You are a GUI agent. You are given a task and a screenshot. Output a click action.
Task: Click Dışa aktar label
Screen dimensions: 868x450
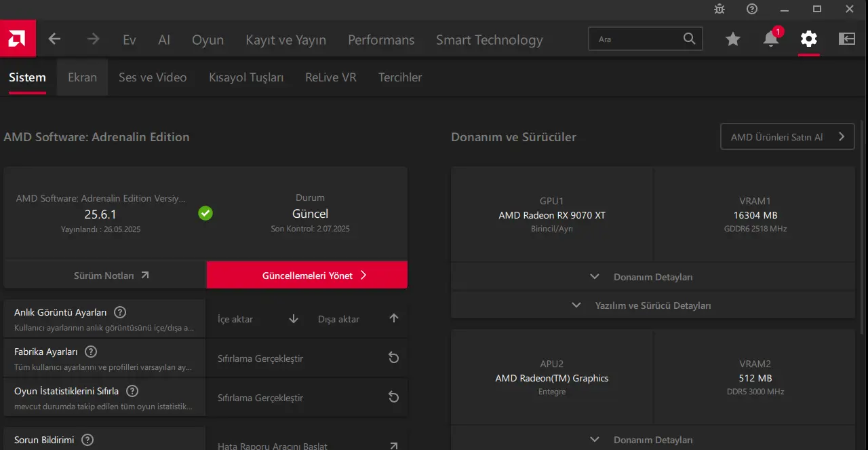[x=338, y=319]
